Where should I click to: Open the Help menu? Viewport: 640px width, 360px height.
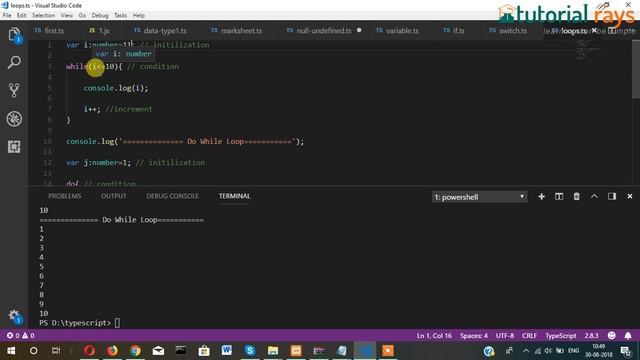(139, 16)
